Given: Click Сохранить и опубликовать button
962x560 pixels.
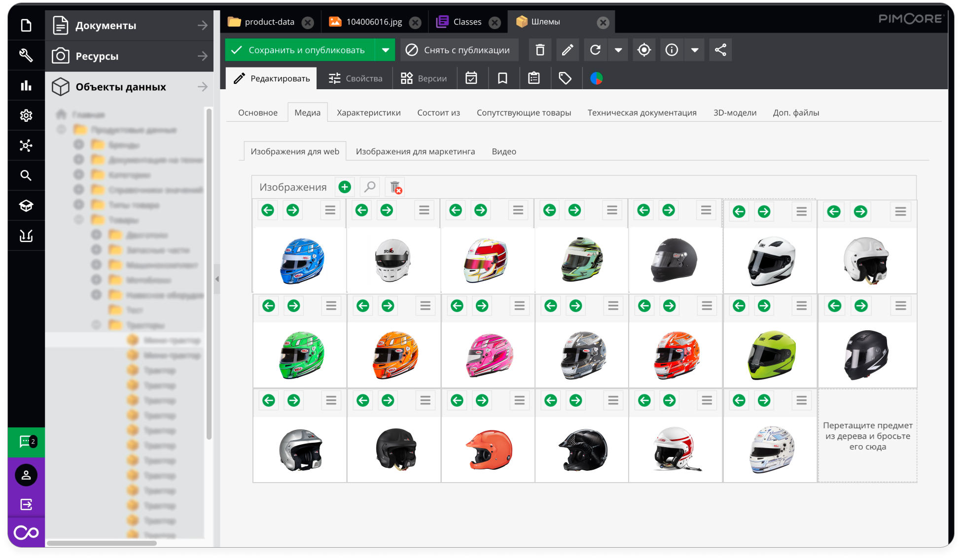Looking at the screenshot, I should click(300, 50).
